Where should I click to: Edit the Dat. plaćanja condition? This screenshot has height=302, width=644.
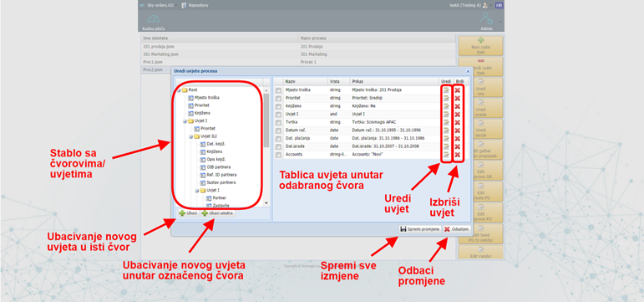(446, 138)
